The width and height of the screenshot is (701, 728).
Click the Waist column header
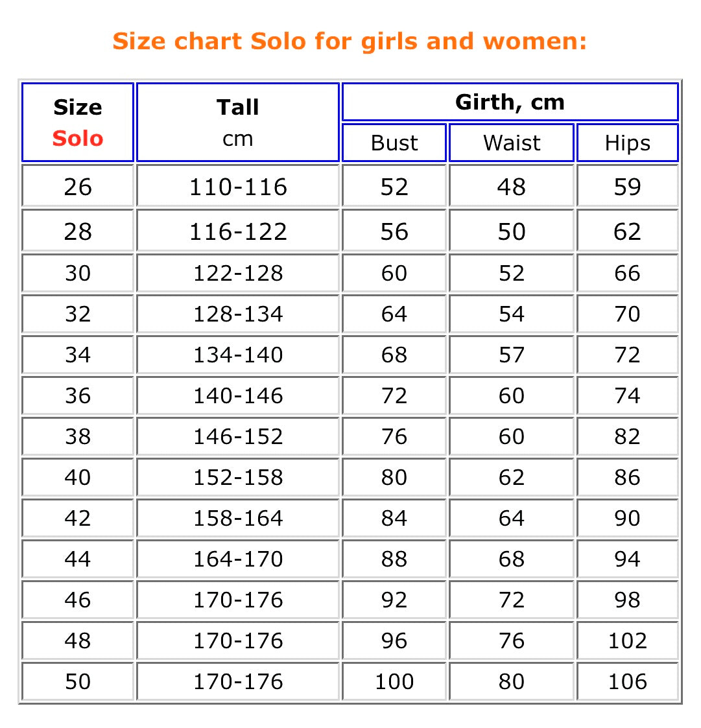click(x=512, y=143)
